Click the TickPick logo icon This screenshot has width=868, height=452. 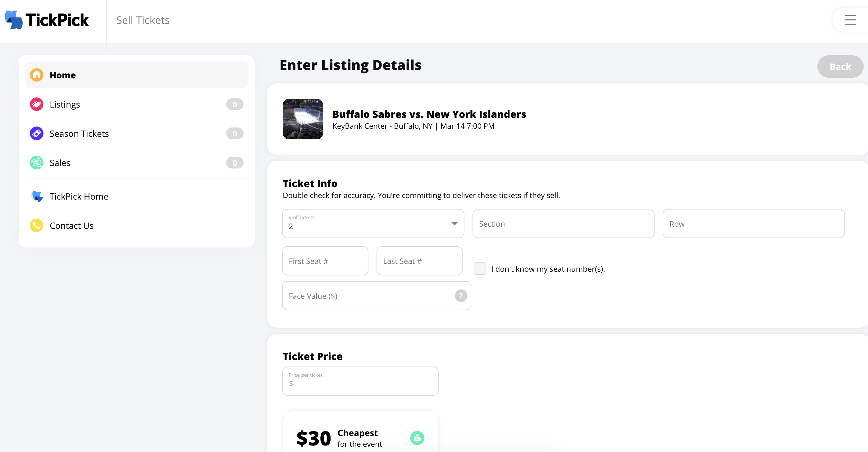tap(13, 20)
